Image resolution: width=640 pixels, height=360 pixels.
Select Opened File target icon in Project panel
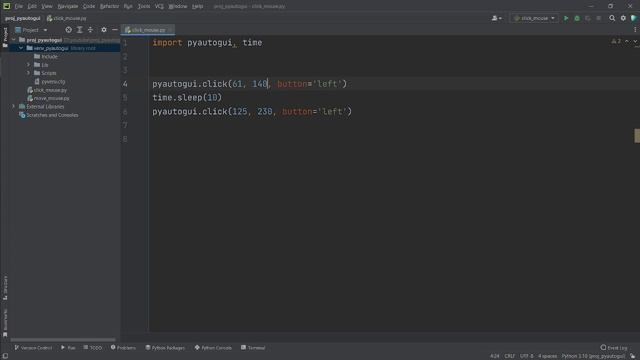(69, 30)
